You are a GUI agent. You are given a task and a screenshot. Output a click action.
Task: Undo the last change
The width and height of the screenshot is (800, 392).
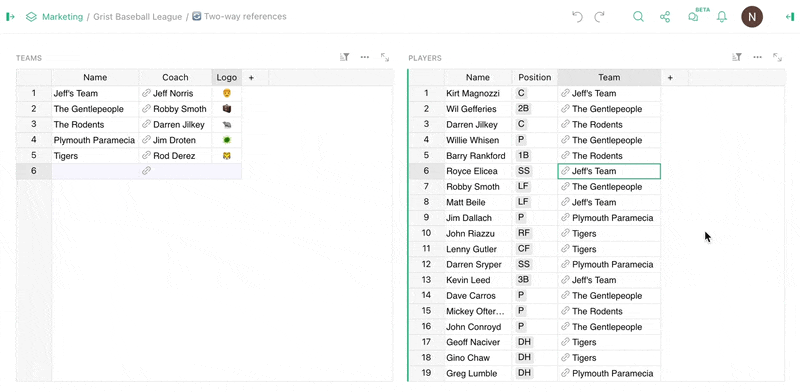point(577,17)
